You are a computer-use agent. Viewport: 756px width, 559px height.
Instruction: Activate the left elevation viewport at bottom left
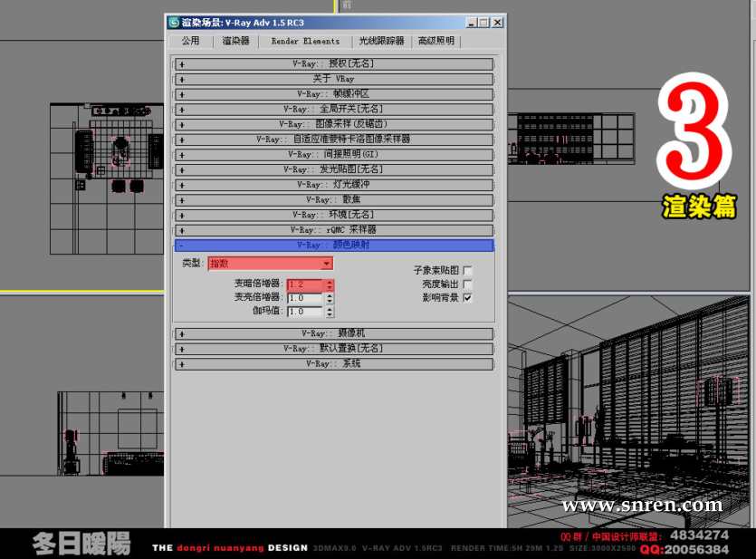pyautogui.click(x=82, y=411)
